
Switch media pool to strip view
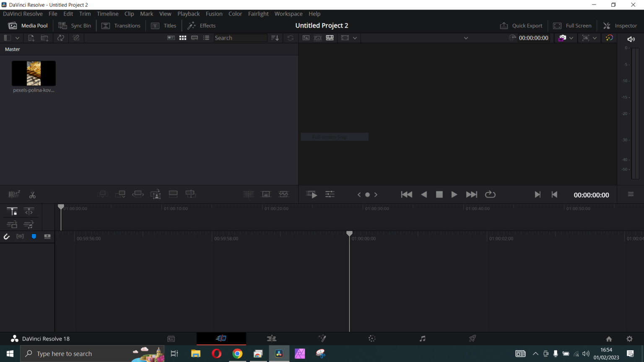(195, 38)
